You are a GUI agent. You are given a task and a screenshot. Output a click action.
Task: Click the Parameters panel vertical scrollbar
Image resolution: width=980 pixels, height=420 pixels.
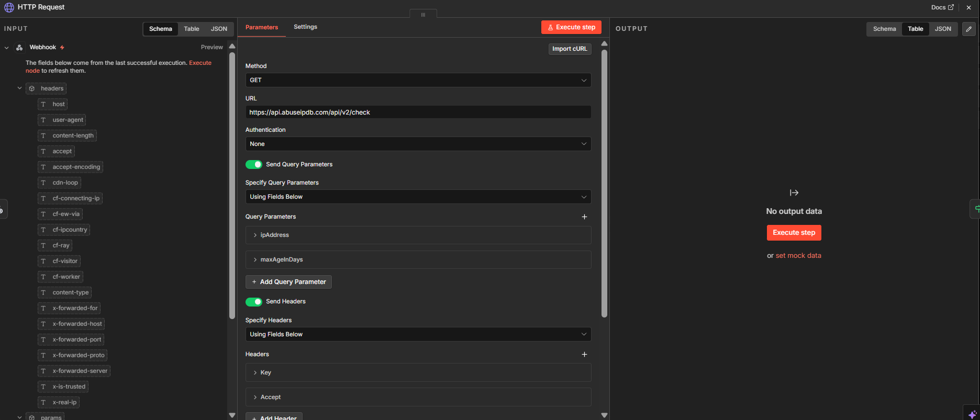604,184
